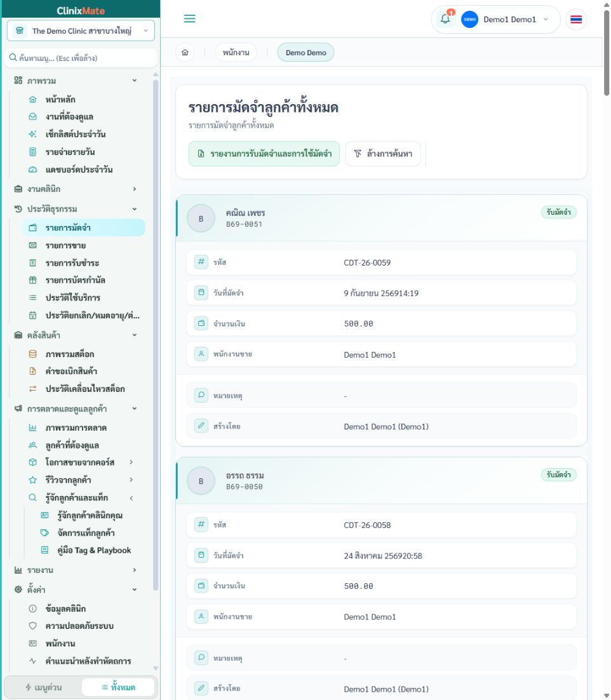Click the ประวัติเคลื่อนไหวสต็อก arrows icon
Image resolution: width=611 pixels, height=700 pixels.
pyautogui.click(x=32, y=389)
